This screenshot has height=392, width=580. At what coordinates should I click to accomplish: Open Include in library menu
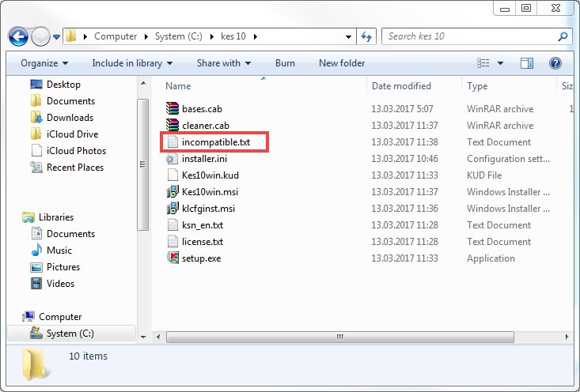coord(132,63)
